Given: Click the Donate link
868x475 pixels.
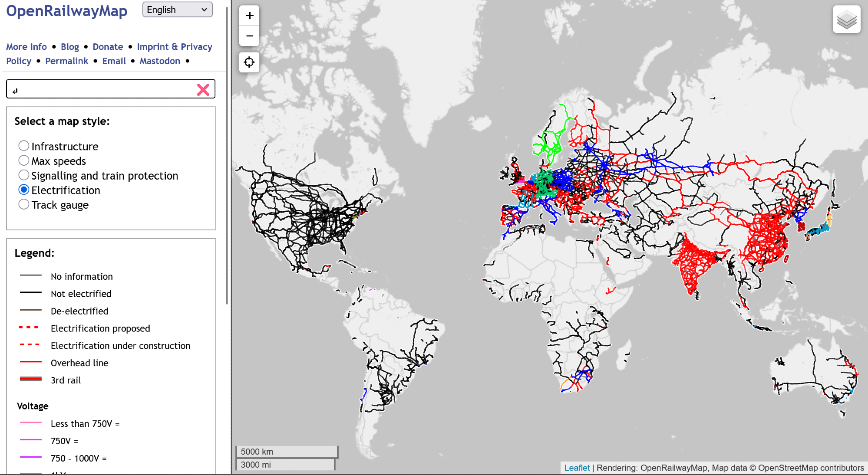Looking at the screenshot, I should point(108,47).
